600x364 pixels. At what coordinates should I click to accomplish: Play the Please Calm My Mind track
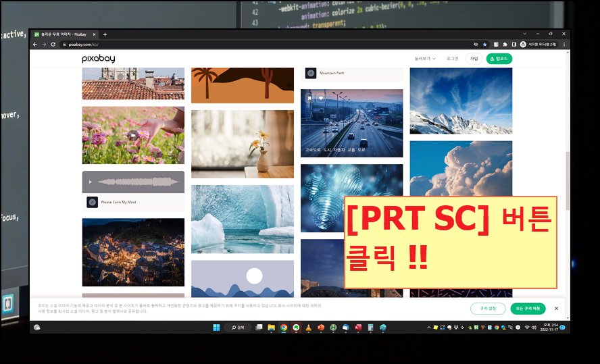tap(91, 182)
